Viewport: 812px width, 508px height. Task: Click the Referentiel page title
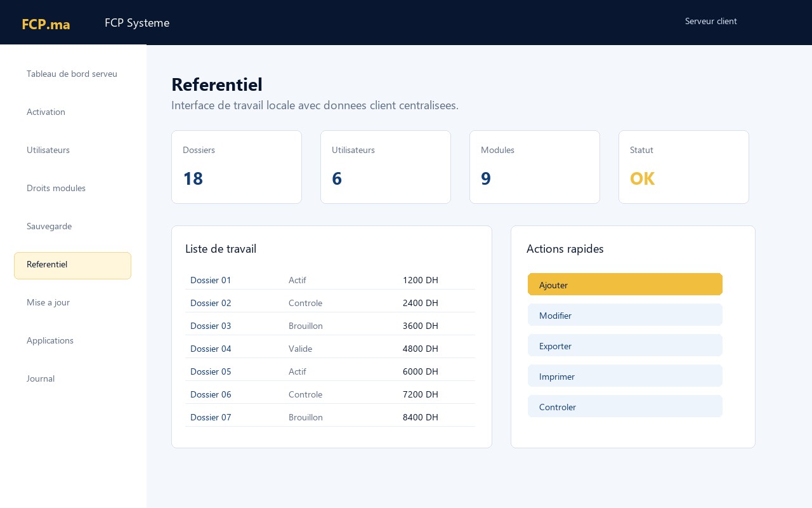pos(217,84)
